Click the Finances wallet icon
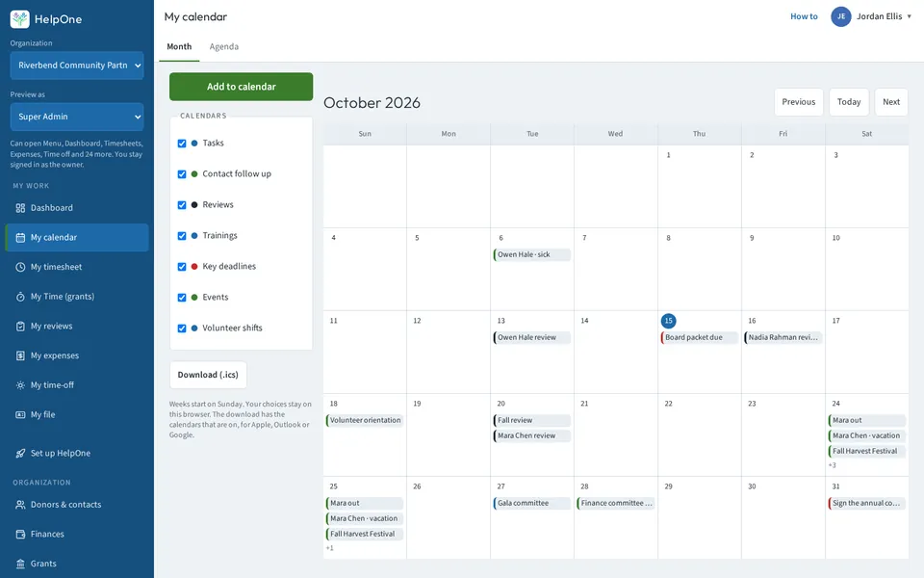The width and height of the screenshot is (924, 578). 20,534
